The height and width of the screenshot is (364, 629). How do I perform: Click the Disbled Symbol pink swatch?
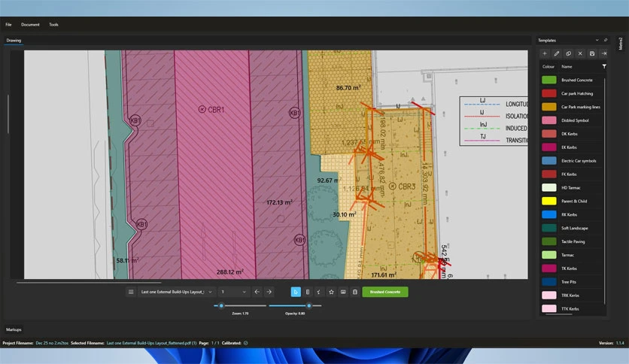(x=548, y=120)
